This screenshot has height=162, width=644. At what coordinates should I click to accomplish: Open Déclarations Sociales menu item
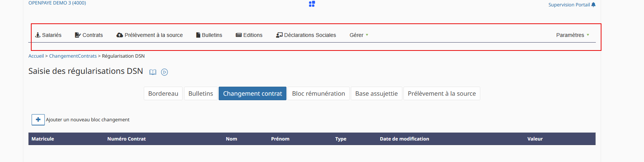[x=306, y=35]
